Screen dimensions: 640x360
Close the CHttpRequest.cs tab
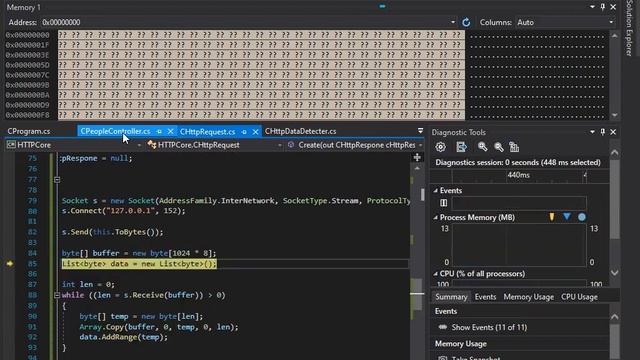[256, 132]
